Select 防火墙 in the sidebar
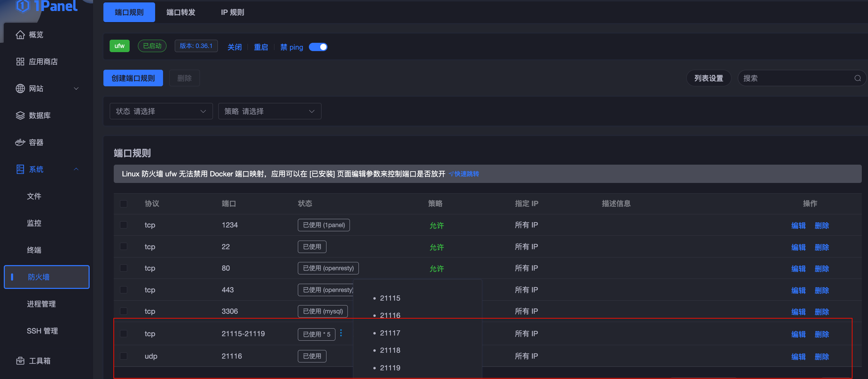This screenshot has height=379, width=868. click(x=47, y=277)
